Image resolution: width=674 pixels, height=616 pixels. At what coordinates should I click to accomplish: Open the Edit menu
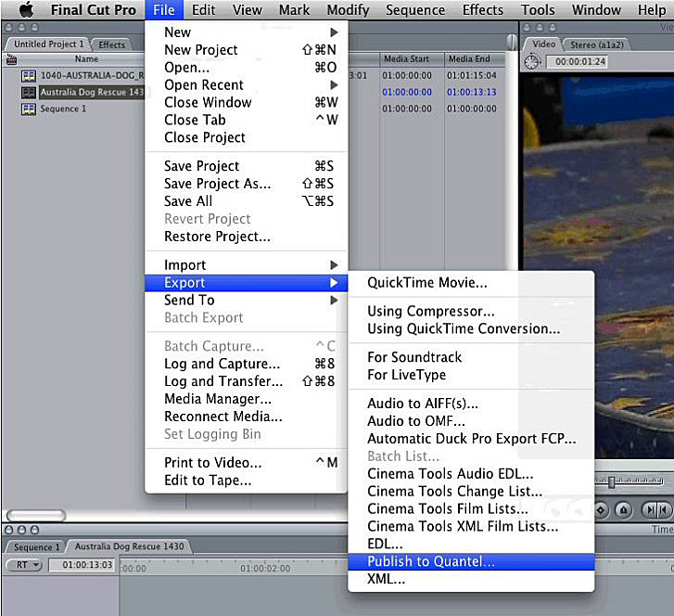coord(203,9)
